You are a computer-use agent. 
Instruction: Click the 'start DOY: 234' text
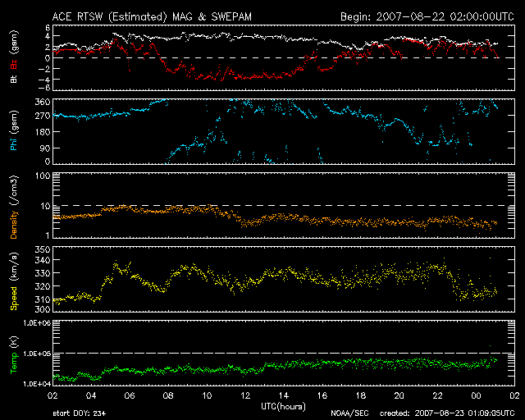click(x=80, y=413)
